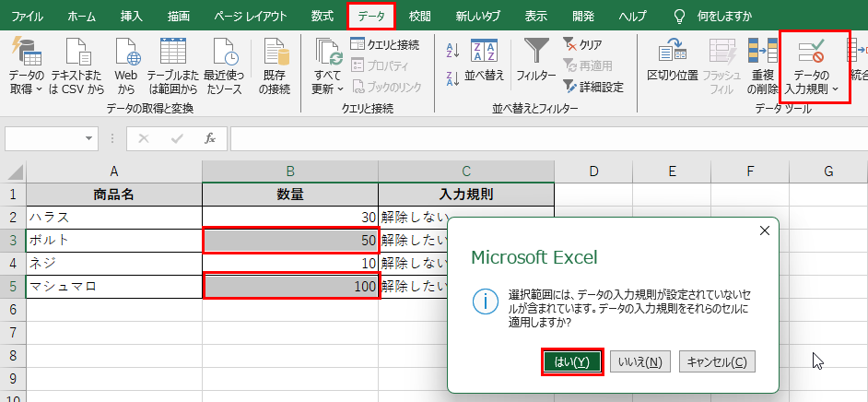This screenshot has width=868, height=402.
Task: Click the formula bar input field
Action: tap(544, 138)
